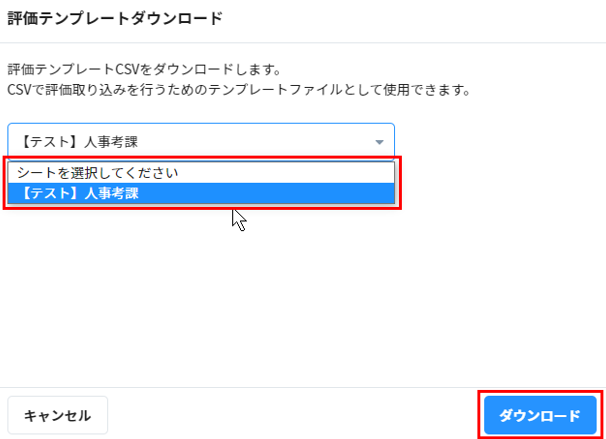Click the dropdown arrow in the sheet selector
Image resolution: width=606 pixels, height=439 pixels.
[379, 142]
